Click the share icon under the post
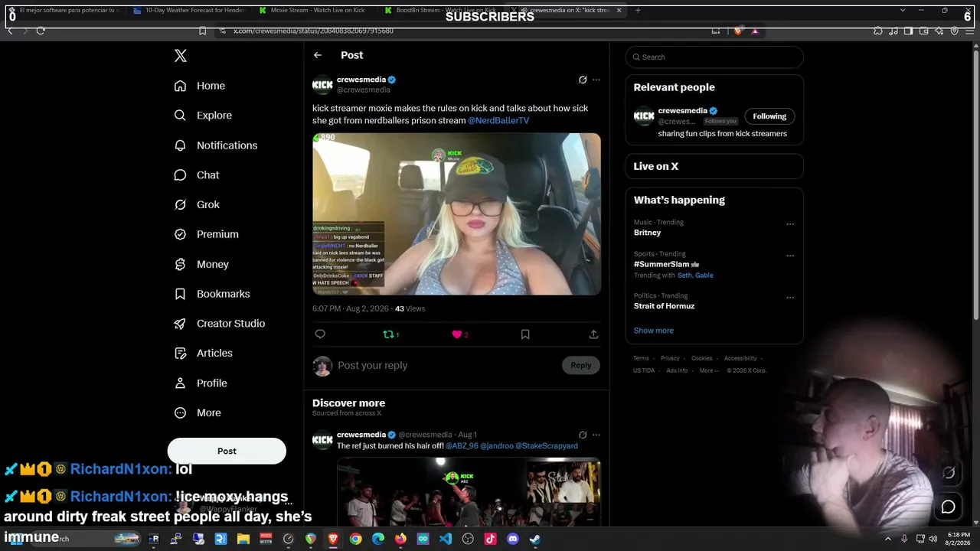Viewport: 980px width, 551px height. pyautogui.click(x=593, y=334)
